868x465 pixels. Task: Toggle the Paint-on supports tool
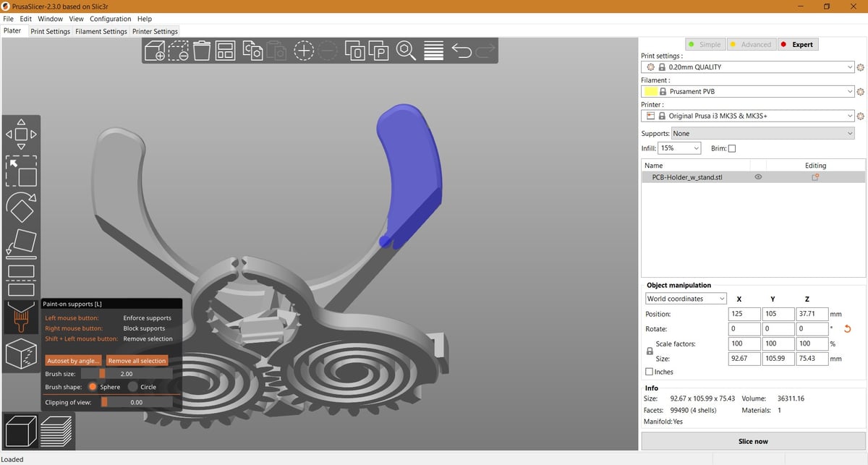(x=21, y=316)
